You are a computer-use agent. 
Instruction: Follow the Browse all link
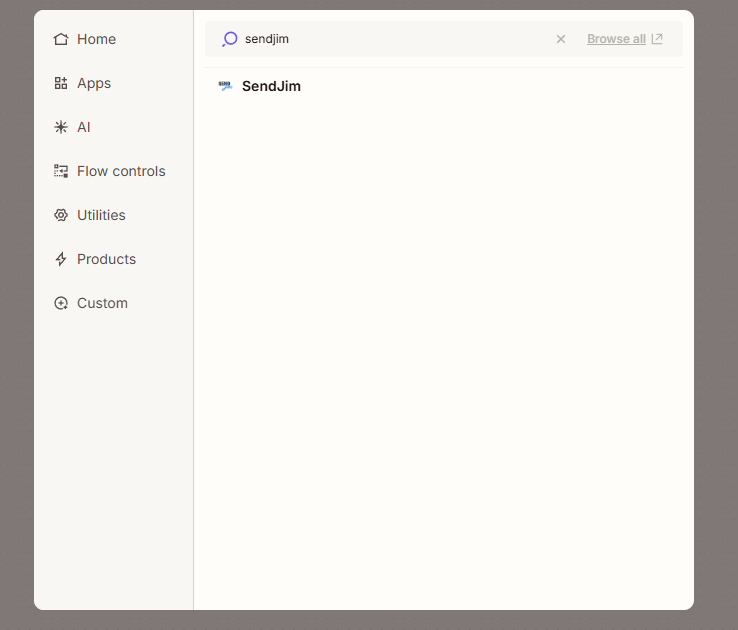616,39
